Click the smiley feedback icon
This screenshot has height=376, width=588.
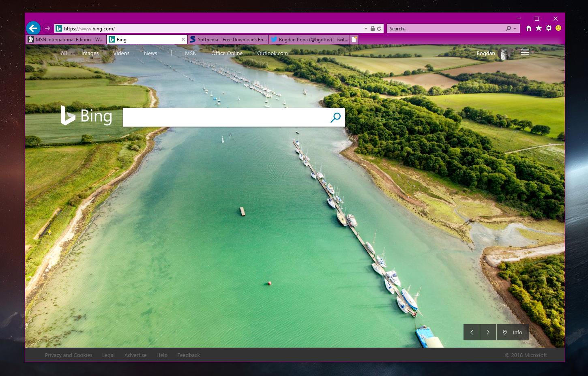(558, 28)
